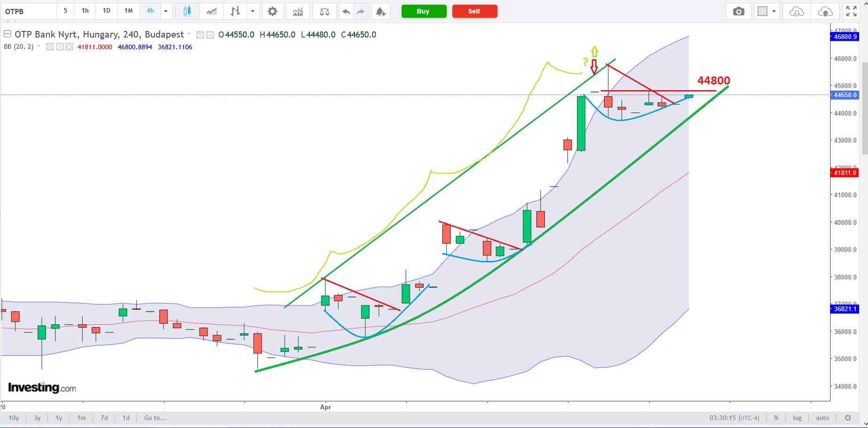Open the indicators menu icon
The image size is (868, 428).
click(x=298, y=11)
